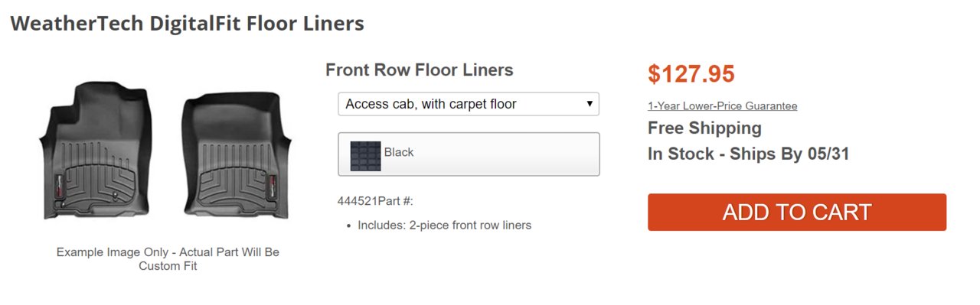Click the dropdown arrow beside Access cab
This screenshot has height=305, width=980.
pos(590,104)
